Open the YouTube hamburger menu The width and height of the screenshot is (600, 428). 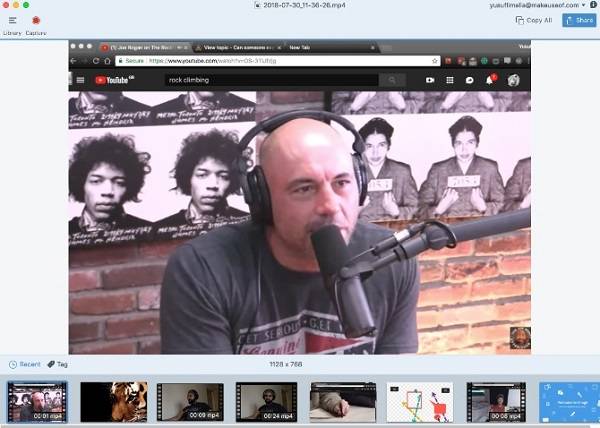(80, 80)
